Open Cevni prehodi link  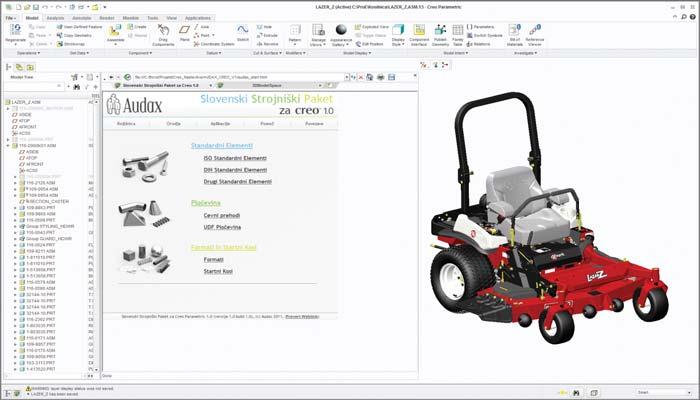click(222, 216)
